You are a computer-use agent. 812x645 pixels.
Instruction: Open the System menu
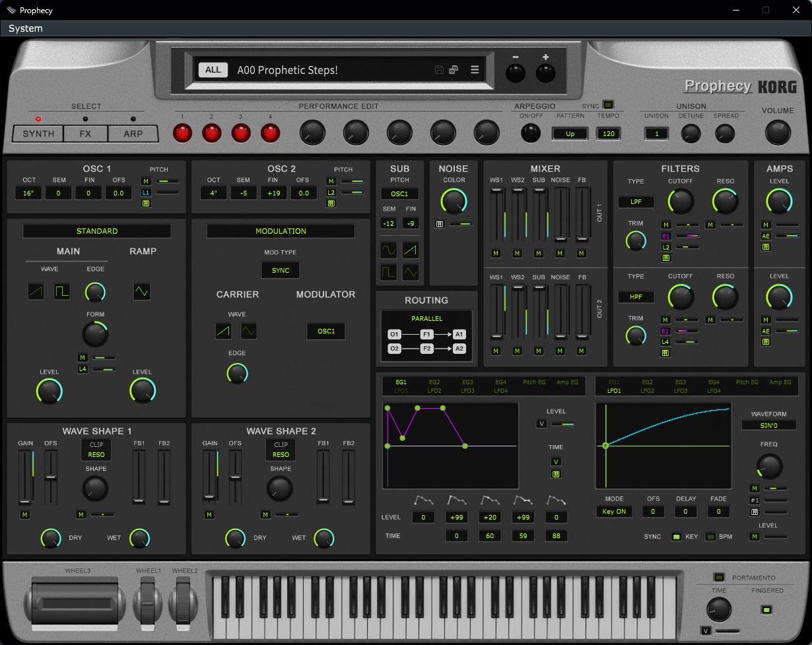point(26,28)
